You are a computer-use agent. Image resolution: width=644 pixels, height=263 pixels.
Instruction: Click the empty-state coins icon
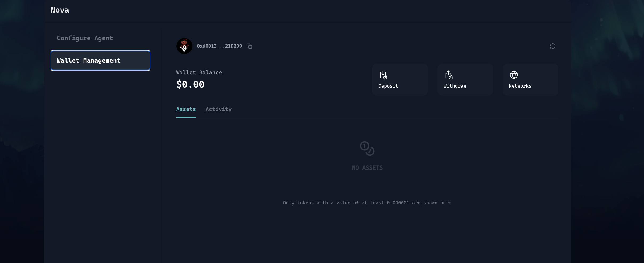[367, 149]
